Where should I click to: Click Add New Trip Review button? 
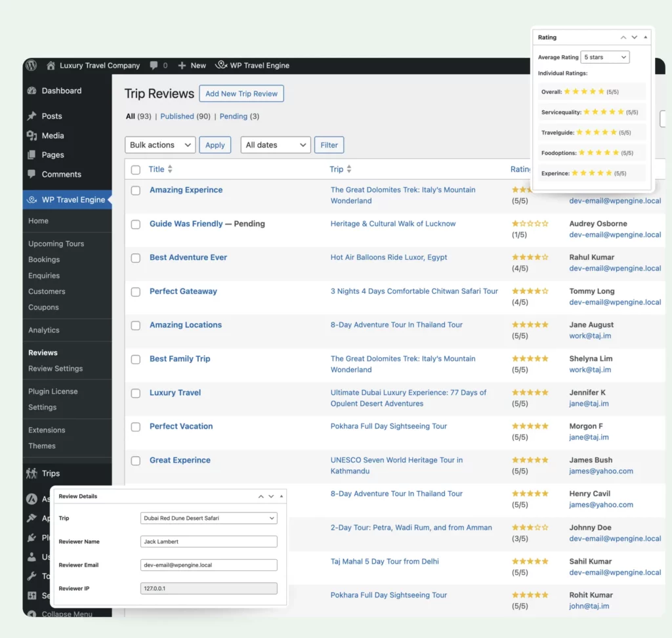241,93
